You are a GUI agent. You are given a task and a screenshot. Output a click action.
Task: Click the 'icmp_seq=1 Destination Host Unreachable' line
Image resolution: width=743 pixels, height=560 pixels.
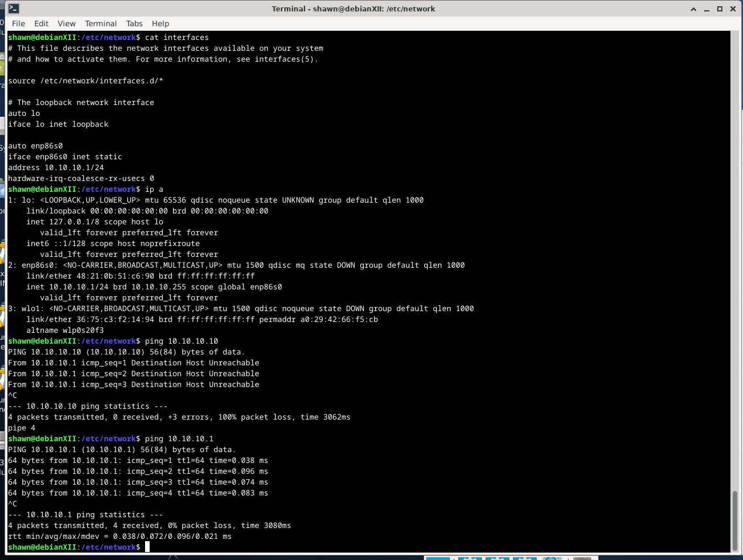click(134, 363)
